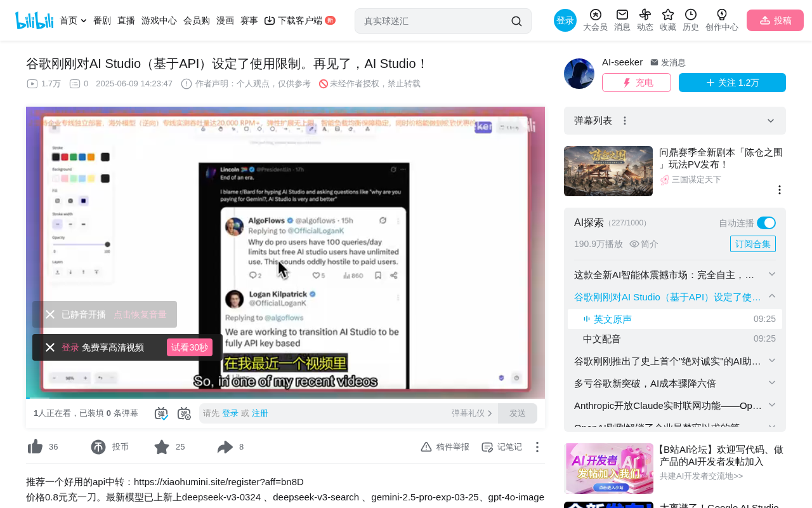The width and height of the screenshot is (812, 508).
Task: Click the 充电 charge button
Action: pos(636,83)
